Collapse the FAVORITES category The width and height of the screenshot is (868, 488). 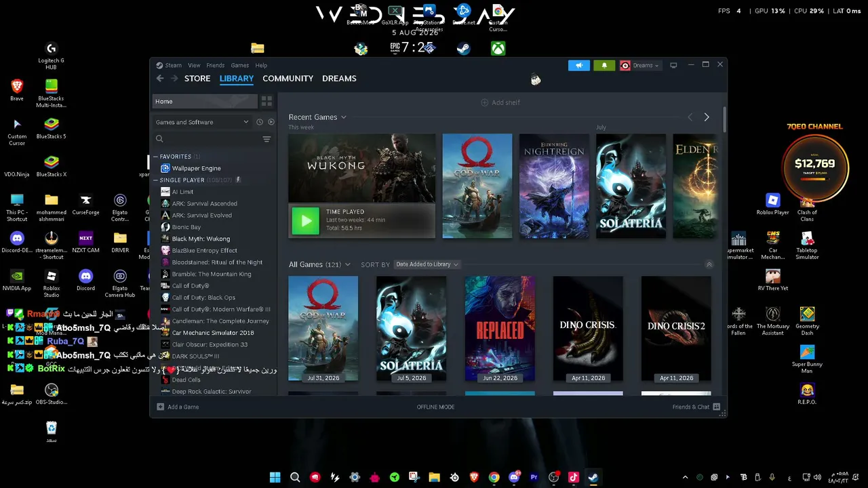pyautogui.click(x=155, y=157)
